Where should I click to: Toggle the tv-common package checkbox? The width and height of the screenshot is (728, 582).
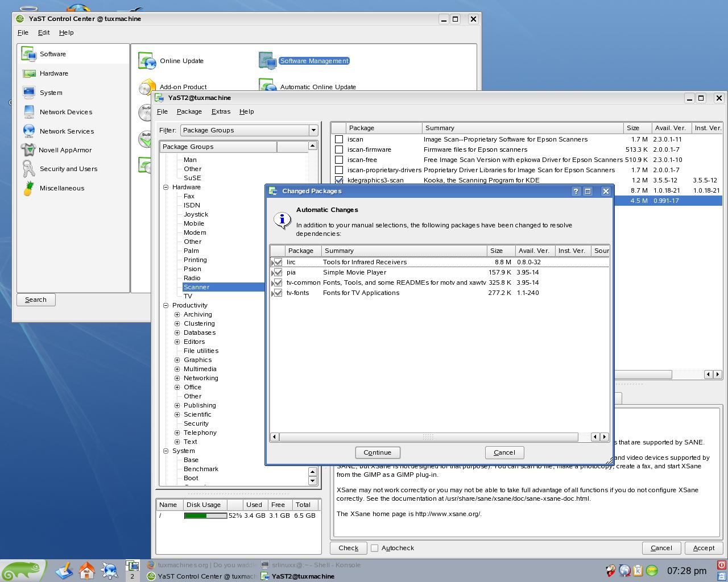coord(278,282)
